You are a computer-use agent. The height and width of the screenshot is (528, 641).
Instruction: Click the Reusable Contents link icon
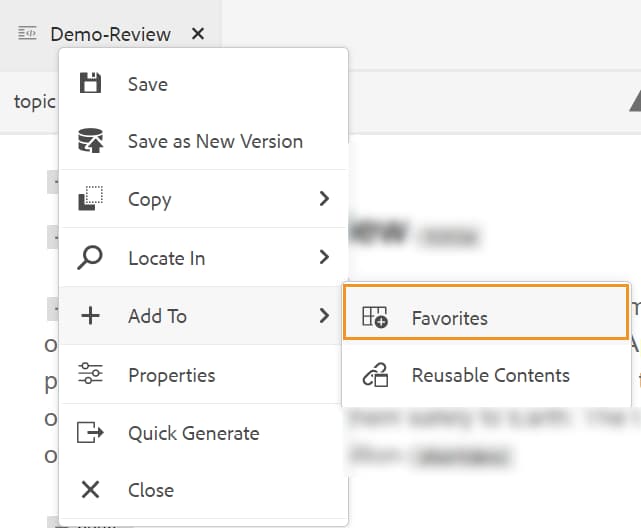[x=375, y=376]
